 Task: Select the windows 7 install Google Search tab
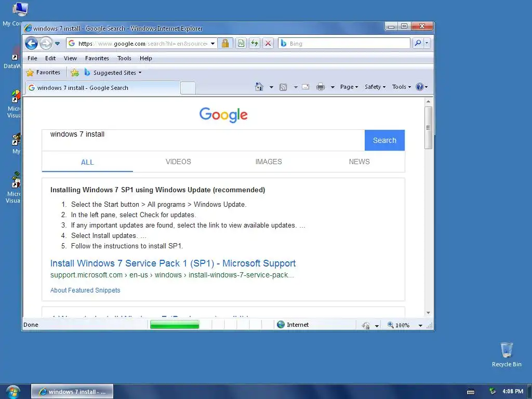(x=102, y=88)
